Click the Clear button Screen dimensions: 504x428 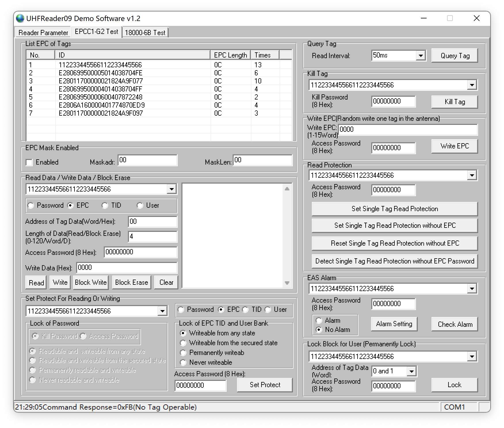click(166, 282)
